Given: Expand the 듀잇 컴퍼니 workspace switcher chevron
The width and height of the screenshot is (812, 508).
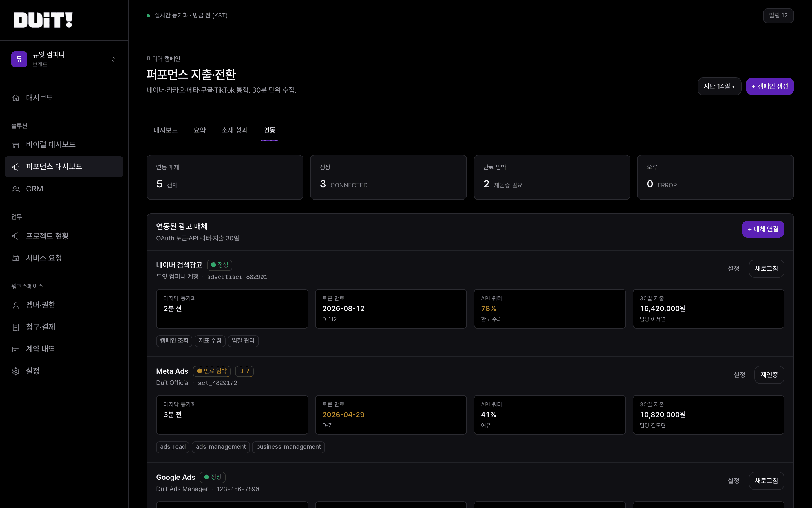Looking at the screenshot, I should [x=113, y=59].
